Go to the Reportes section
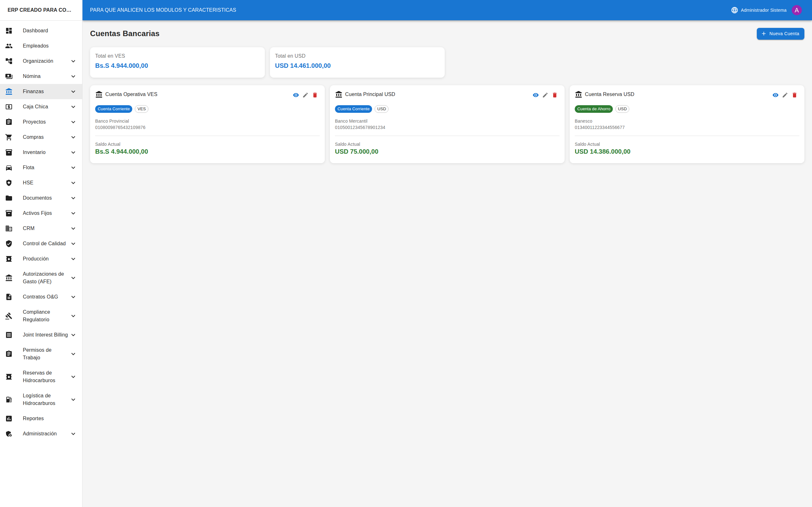Viewport: 812px width, 507px height. pyautogui.click(x=33, y=419)
